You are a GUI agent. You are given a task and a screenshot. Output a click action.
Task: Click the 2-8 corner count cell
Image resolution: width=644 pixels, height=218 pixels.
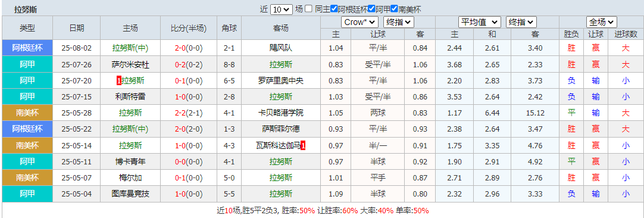click(229, 96)
